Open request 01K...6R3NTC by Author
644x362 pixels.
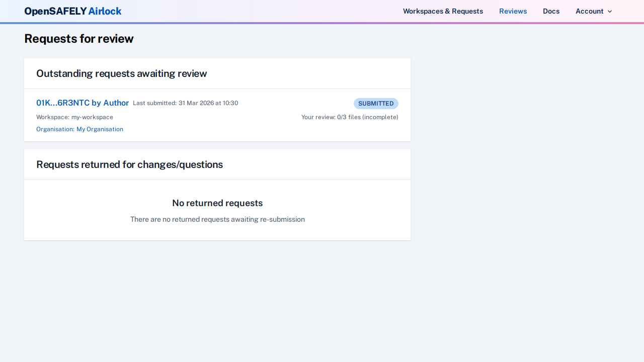(82, 103)
